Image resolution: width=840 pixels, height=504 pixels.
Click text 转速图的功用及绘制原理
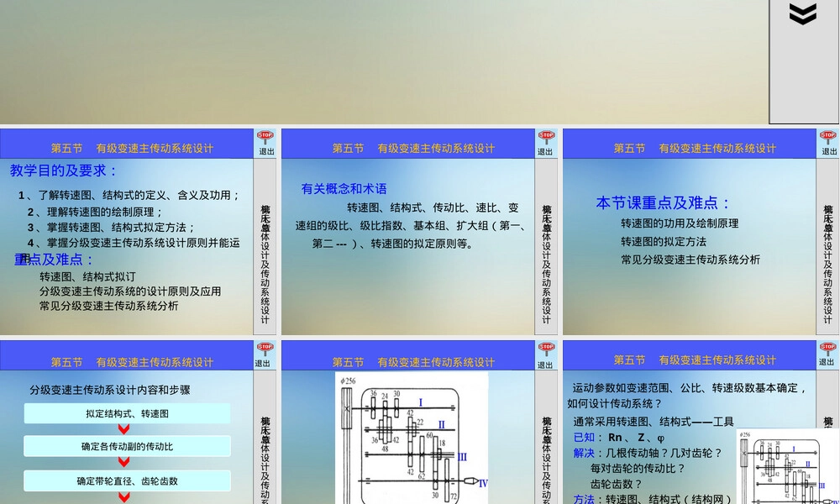click(680, 223)
